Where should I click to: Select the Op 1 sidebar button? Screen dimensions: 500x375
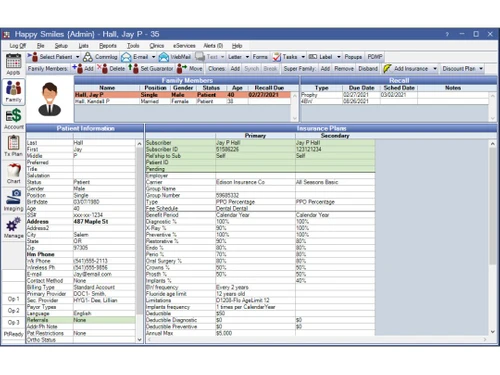pos(13,299)
